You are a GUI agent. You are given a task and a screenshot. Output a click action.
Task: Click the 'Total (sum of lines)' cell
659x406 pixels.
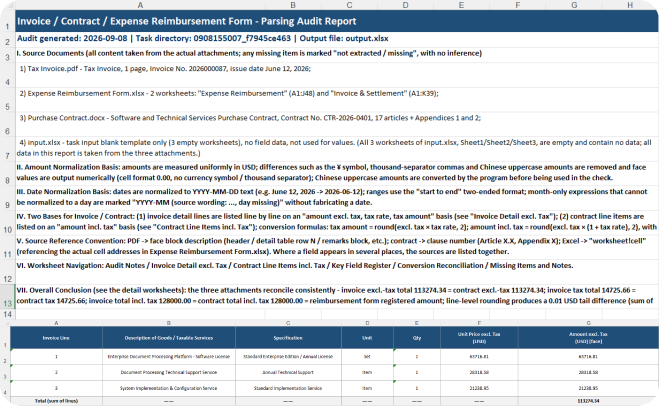[x=56, y=401]
